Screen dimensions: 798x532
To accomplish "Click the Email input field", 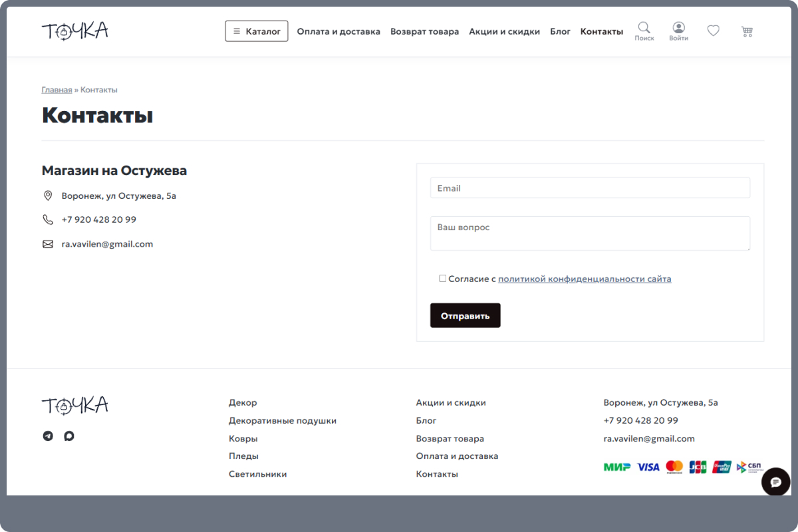I will point(590,188).
